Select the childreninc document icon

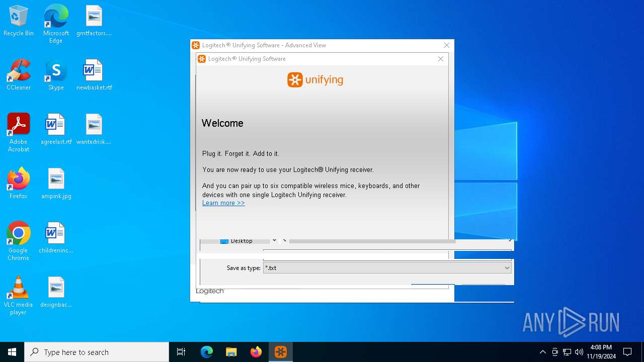coord(56,238)
